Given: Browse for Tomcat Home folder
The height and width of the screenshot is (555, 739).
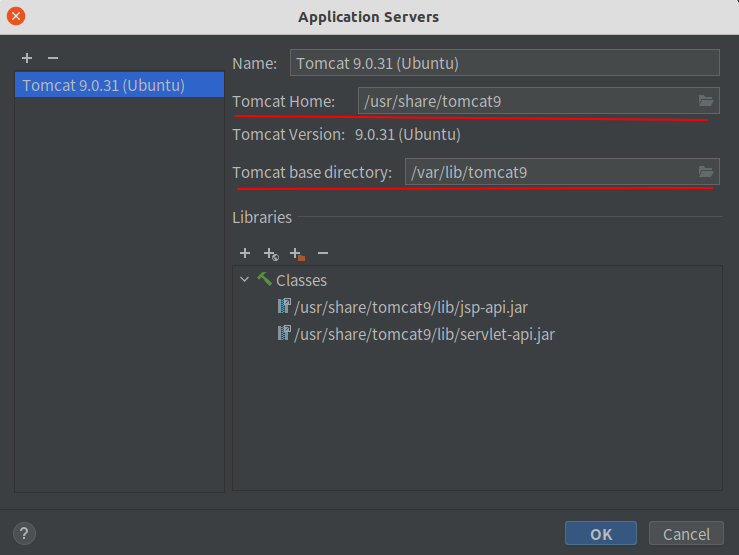Looking at the screenshot, I should (x=706, y=101).
